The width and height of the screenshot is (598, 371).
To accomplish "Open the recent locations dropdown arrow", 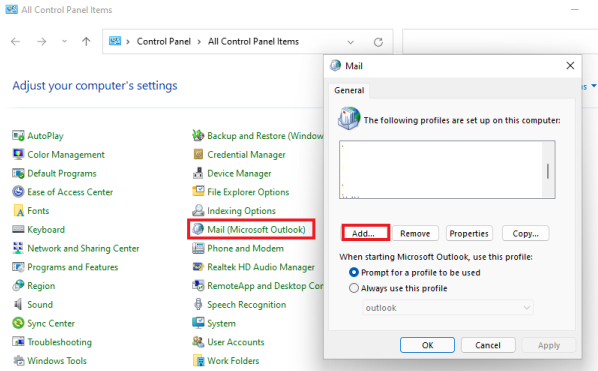I will coord(64,41).
